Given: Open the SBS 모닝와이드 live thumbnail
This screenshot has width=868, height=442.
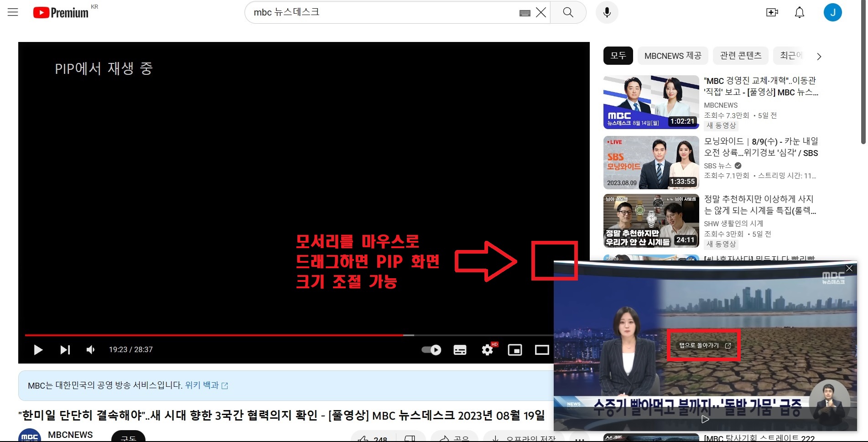Looking at the screenshot, I should coord(651,162).
